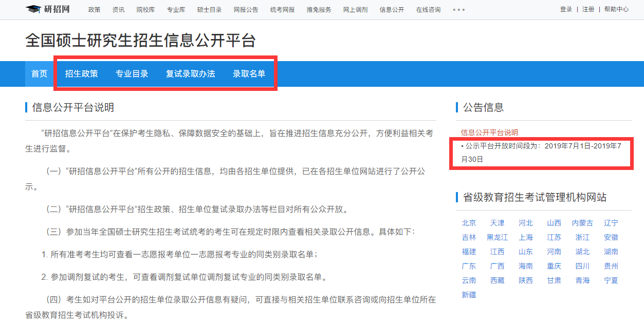The height and width of the screenshot is (324, 644).
Task: Open the 黑龙江 province link
Action: pos(497,237)
